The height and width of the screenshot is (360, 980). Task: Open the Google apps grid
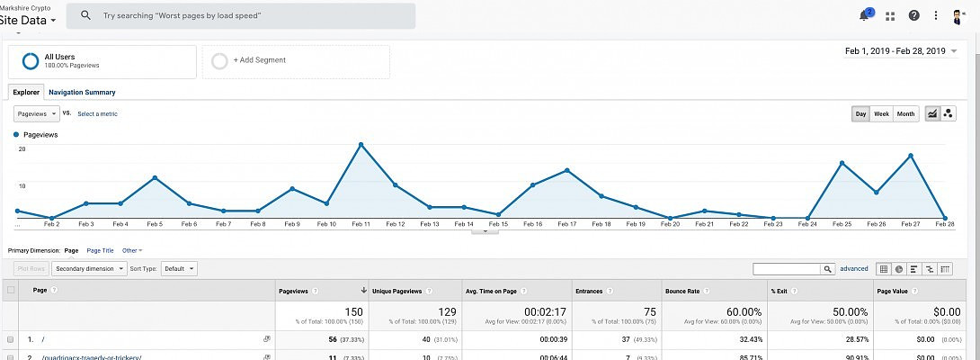point(890,15)
